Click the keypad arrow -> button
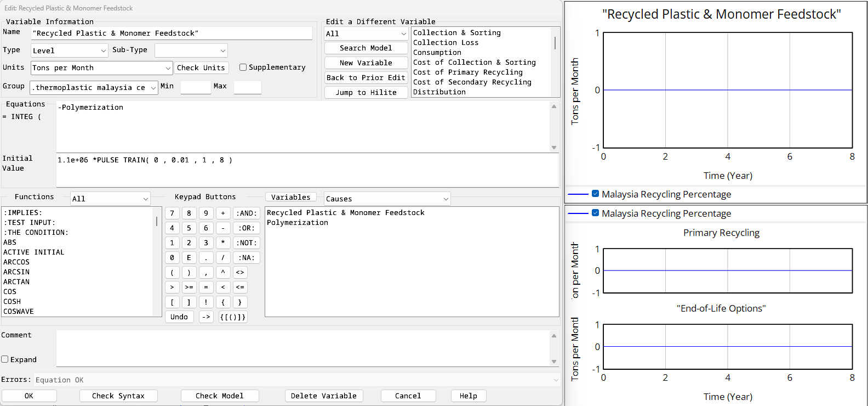Screen dimensions: 868x406 click(x=206, y=317)
